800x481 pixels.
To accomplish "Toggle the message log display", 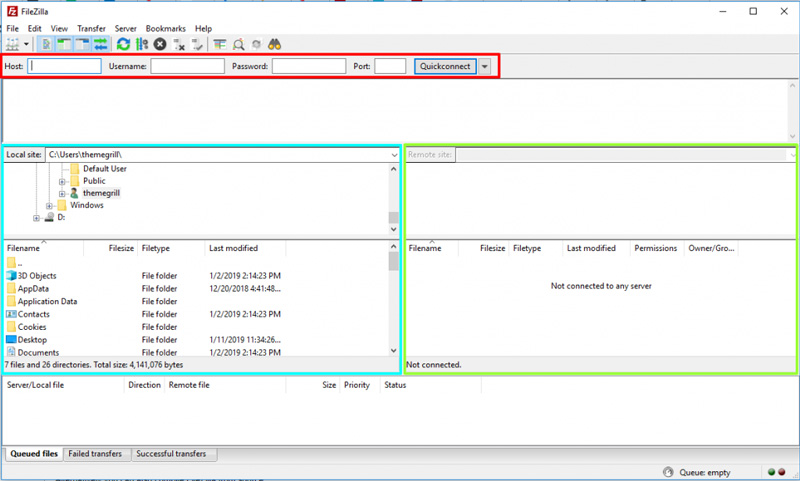I will [x=46, y=44].
